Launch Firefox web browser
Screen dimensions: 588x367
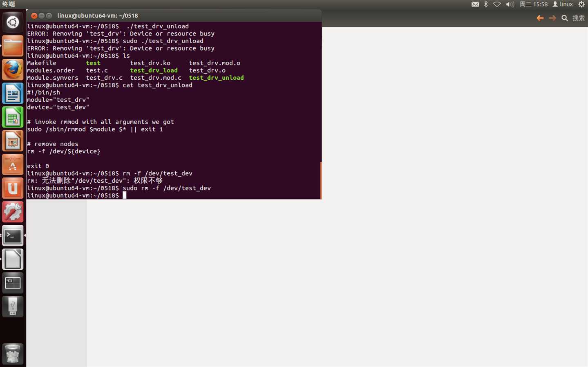coord(13,69)
